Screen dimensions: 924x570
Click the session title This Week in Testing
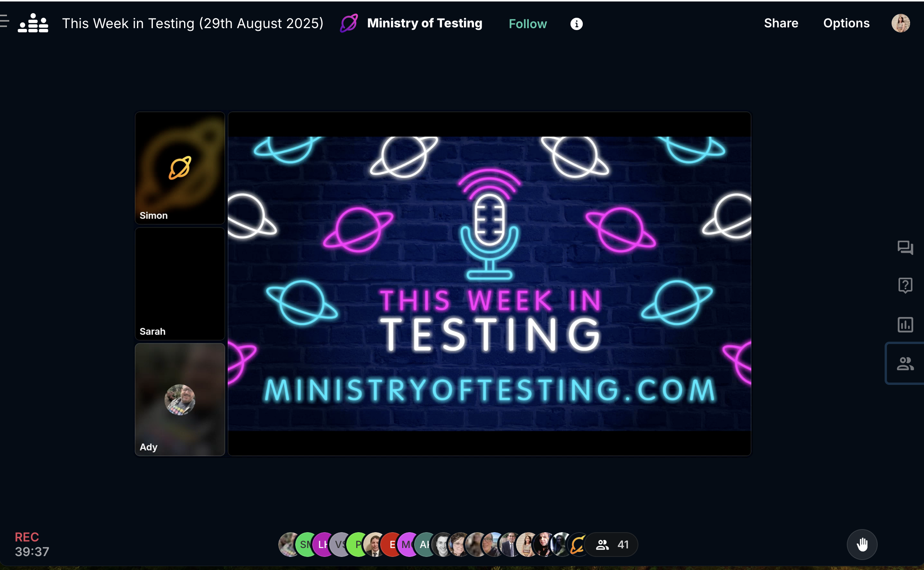[193, 24]
